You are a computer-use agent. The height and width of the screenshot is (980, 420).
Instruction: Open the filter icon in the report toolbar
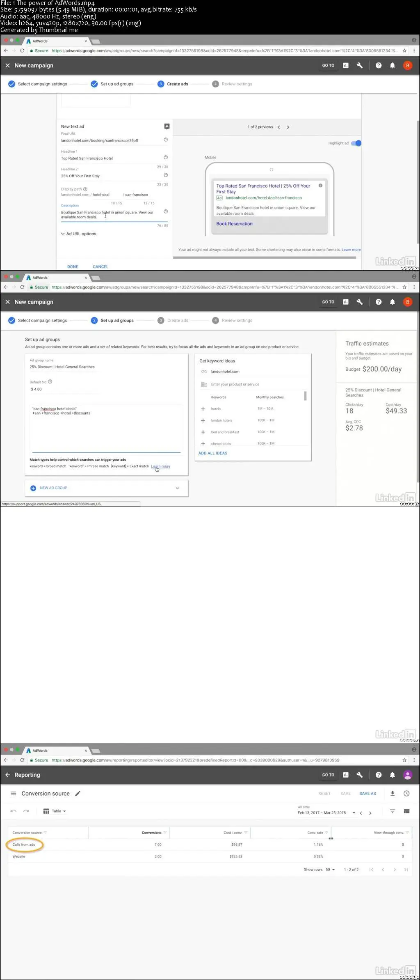click(x=393, y=811)
